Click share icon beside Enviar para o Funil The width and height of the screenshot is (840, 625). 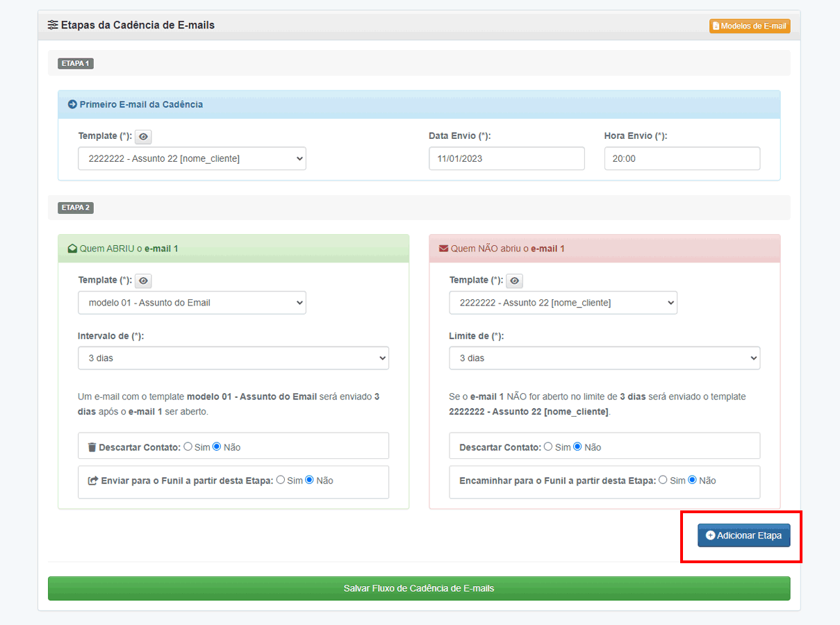93,481
